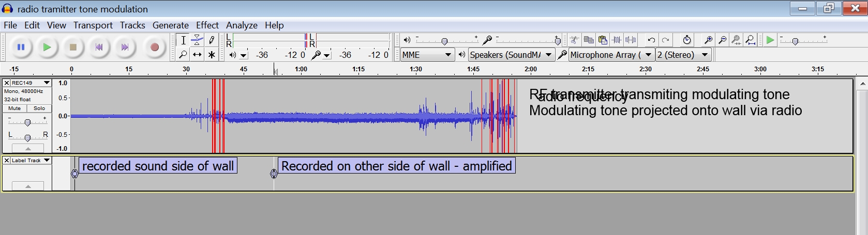Open the Generate menu
Viewport: 868px width, 235px height.
(170, 25)
